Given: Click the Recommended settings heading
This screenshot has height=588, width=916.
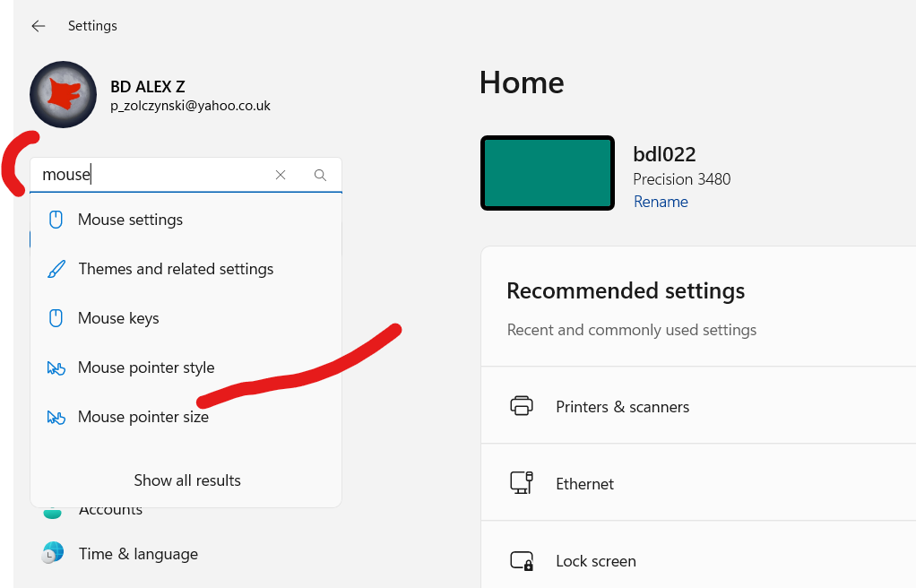Looking at the screenshot, I should click(x=626, y=291).
